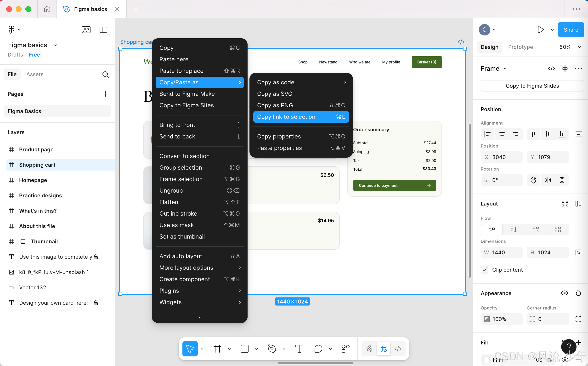The width and height of the screenshot is (588, 366).
Task: Expand the Copy as code submenu
Action: point(301,82)
